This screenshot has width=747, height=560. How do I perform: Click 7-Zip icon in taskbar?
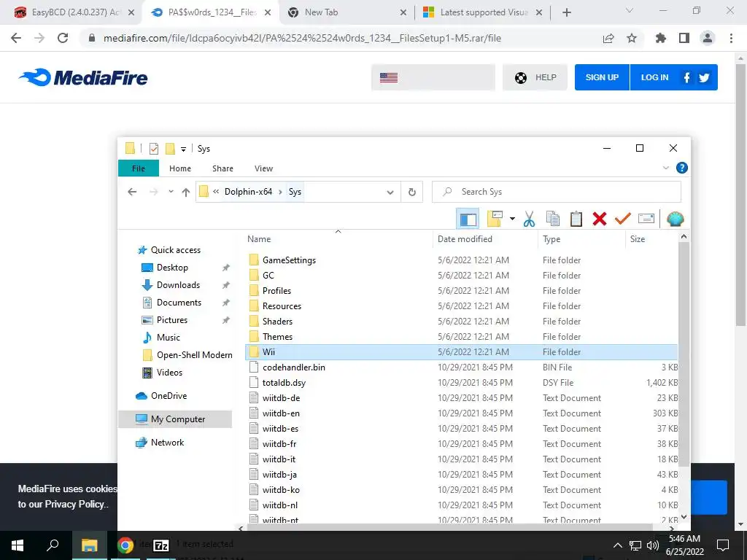click(x=161, y=545)
